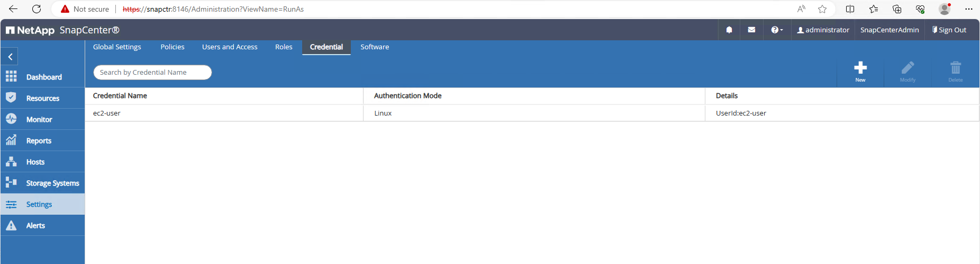Viewport: 980px width, 264px height.
Task: Open the mail envelope icon
Action: point(751,30)
